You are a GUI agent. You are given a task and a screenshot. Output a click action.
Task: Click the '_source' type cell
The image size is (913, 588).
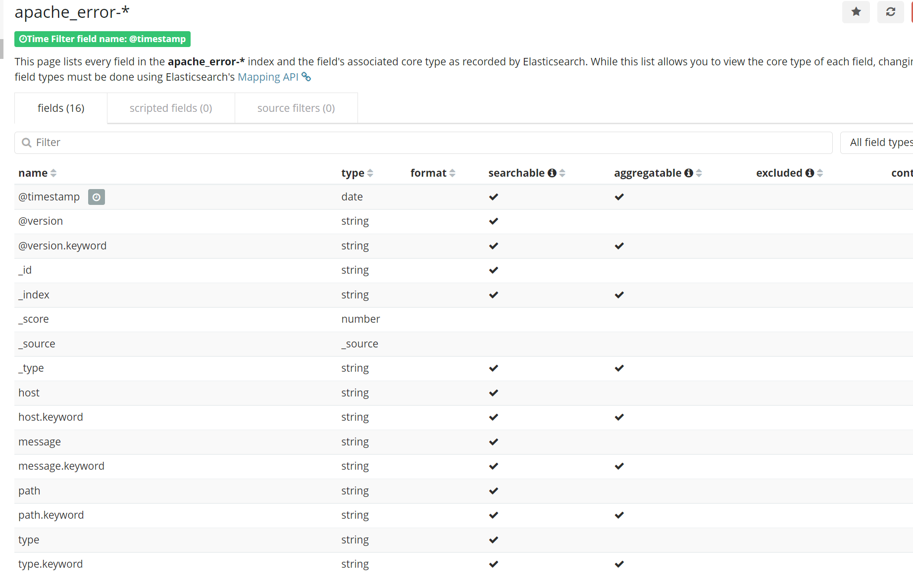(359, 344)
